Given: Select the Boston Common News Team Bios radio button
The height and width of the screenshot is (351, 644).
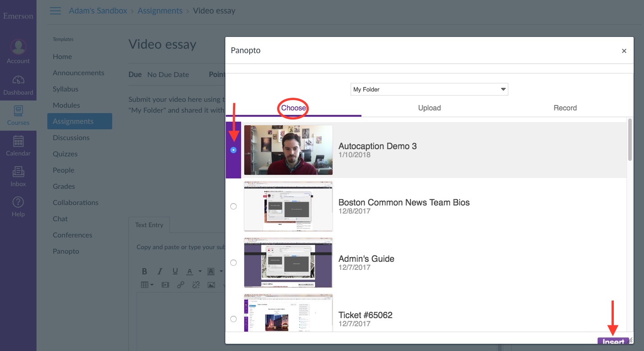Looking at the screenshot, I should (x=233, y=206).
